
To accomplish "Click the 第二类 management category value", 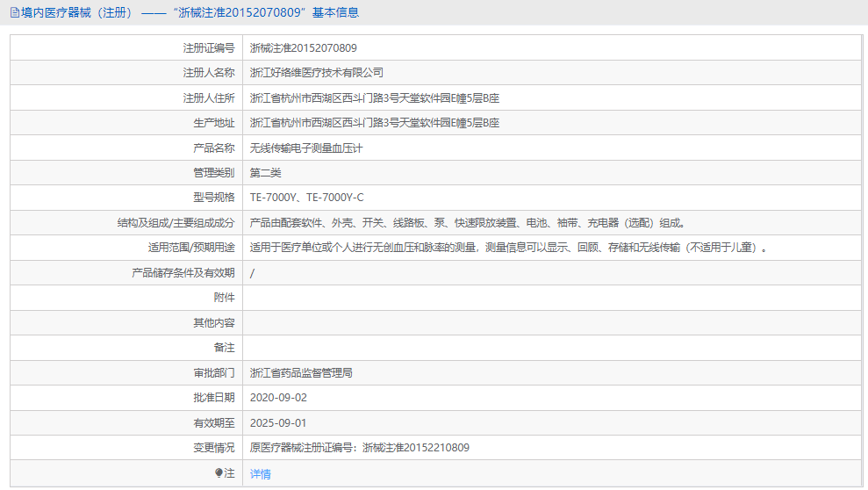I will coord(265,173).
